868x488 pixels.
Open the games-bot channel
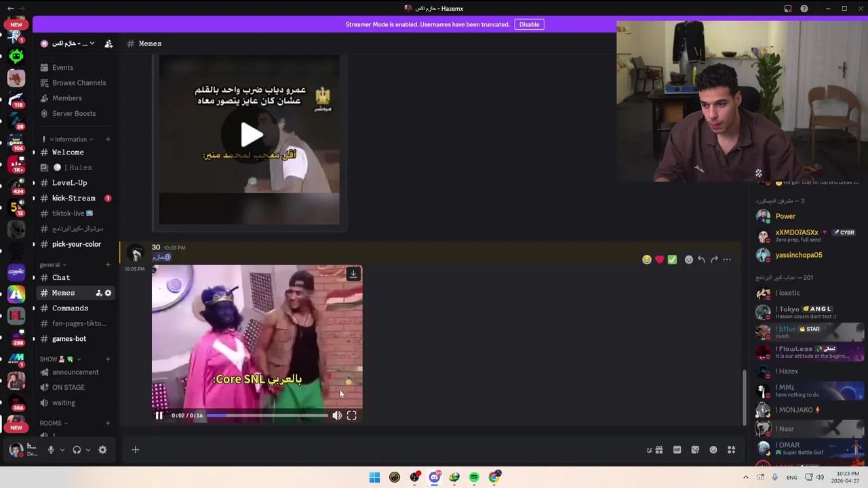point(75,339)
